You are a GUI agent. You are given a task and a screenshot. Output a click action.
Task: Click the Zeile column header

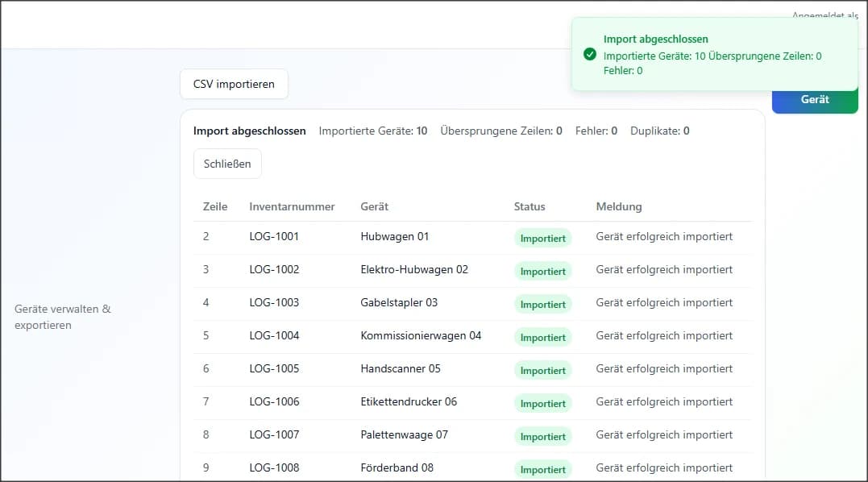pyautogui.click(x=215, y=207)
